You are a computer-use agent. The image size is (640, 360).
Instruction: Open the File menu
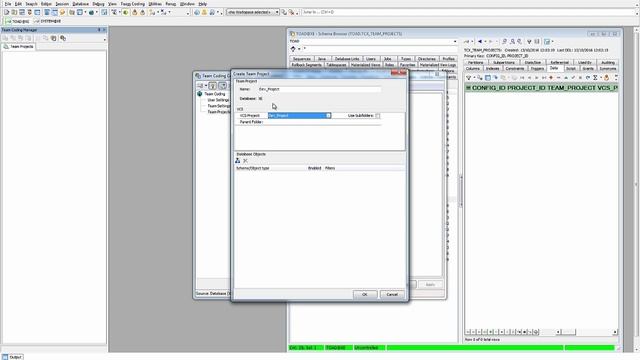pyautogui.click(x=8, y=4)
